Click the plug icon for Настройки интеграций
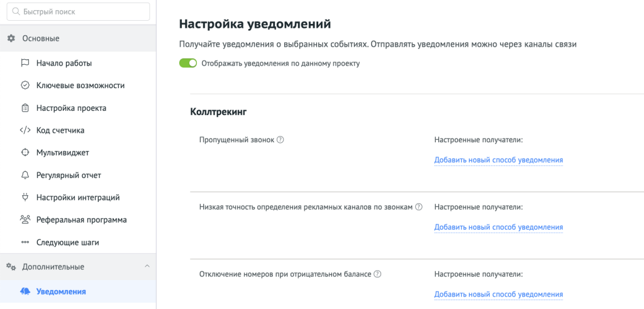This screenshot has height=309, width=644. (25, 197)
